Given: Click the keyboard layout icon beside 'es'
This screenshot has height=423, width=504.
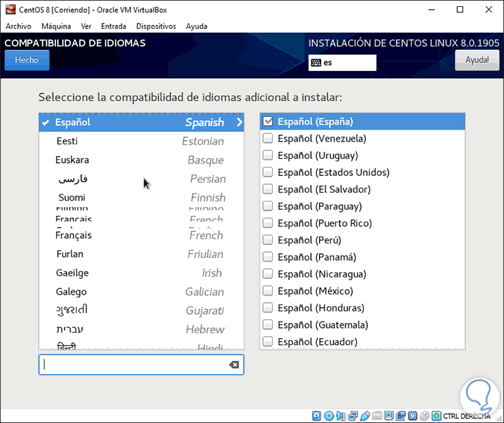Looking at the screenshot, I should click(316, 63).
